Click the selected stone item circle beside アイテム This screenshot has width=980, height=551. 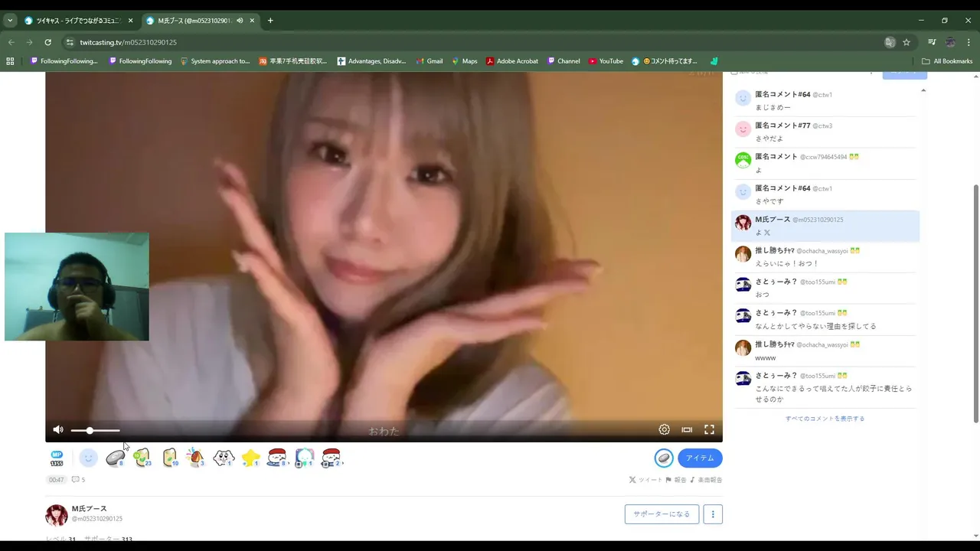[664, 458]
